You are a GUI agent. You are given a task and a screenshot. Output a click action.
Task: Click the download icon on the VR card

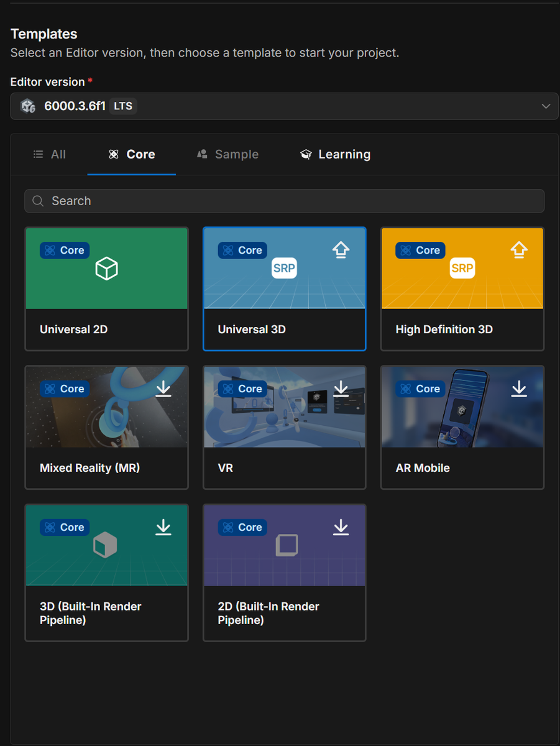point(341,389)
